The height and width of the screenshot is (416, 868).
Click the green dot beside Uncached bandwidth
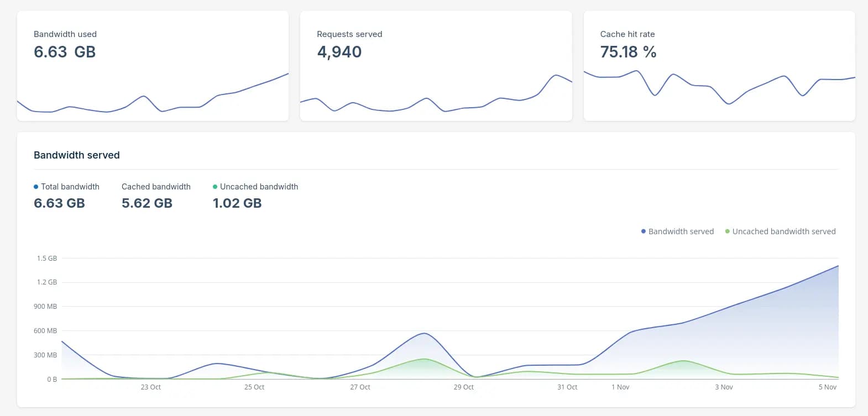point(215,187)
